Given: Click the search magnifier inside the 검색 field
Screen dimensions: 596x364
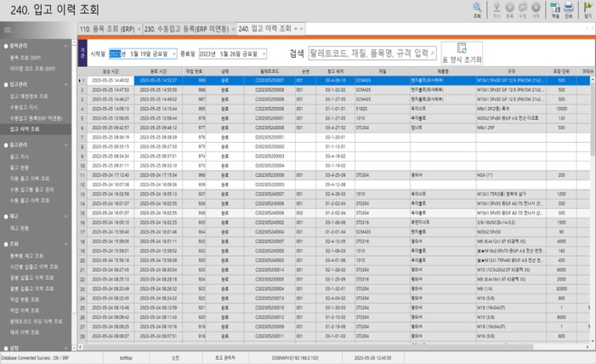Looking at the screenshot, I should [433, 54].
